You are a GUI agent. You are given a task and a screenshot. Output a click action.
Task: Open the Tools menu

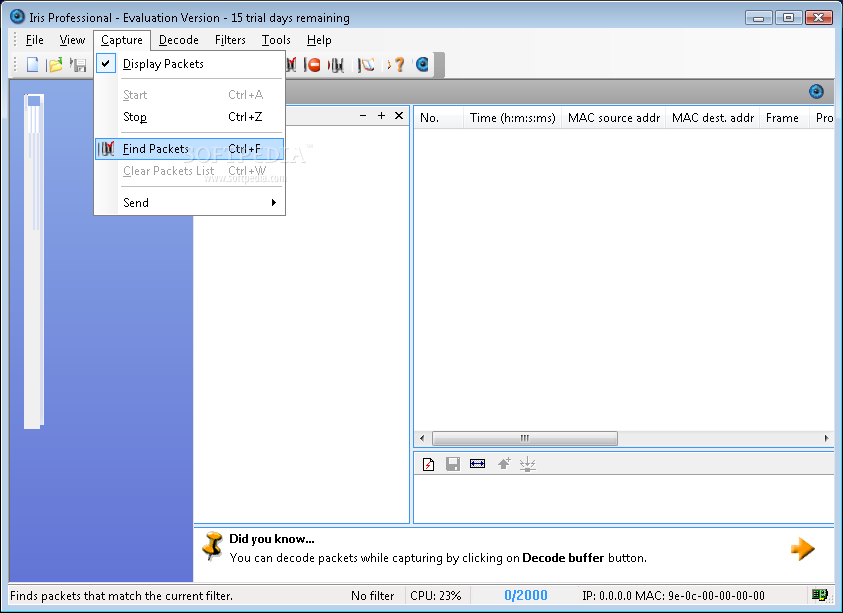point(276,40)
